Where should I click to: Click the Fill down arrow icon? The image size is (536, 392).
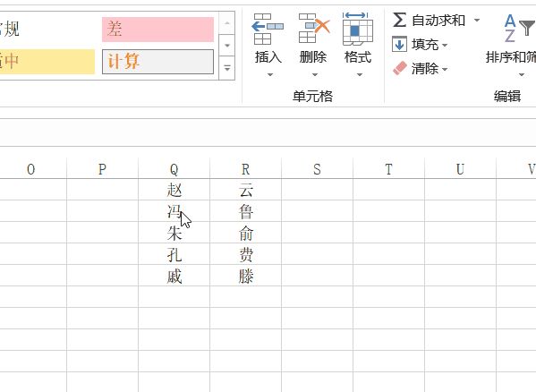[399, 44]
